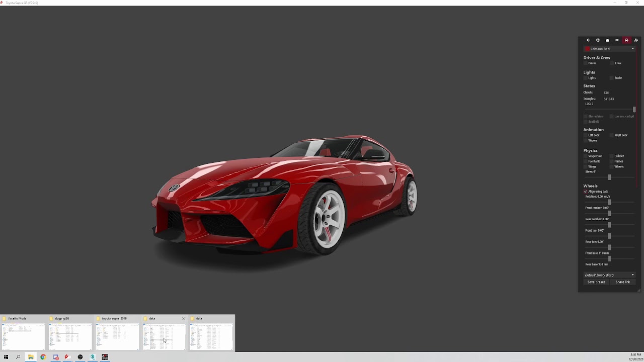The image size is (644, 362).
Task: Click the LOD slider handle
Action: point(634,110)
